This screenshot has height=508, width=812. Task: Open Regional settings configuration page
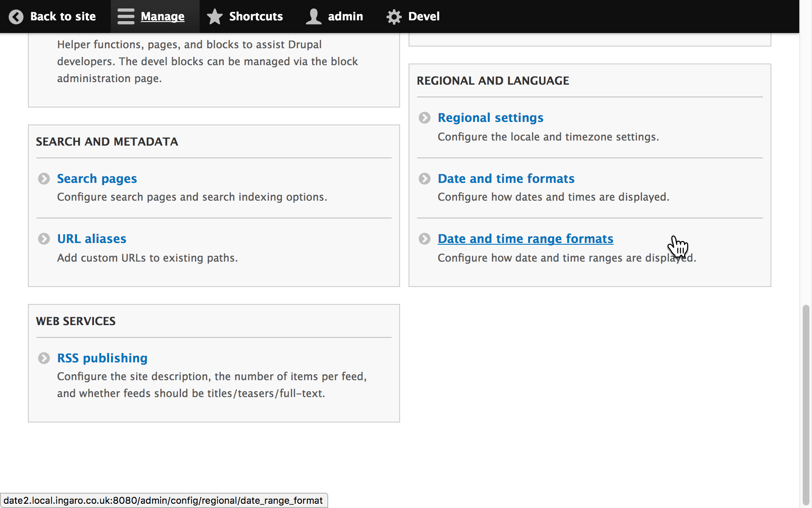pyautogui.click(x=491, y=117)
